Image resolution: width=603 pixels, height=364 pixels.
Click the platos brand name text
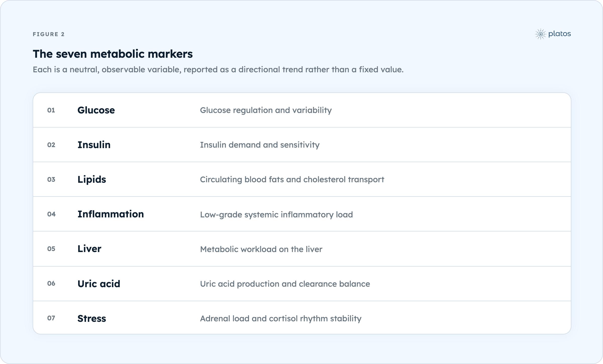click(x=560, y=34)
